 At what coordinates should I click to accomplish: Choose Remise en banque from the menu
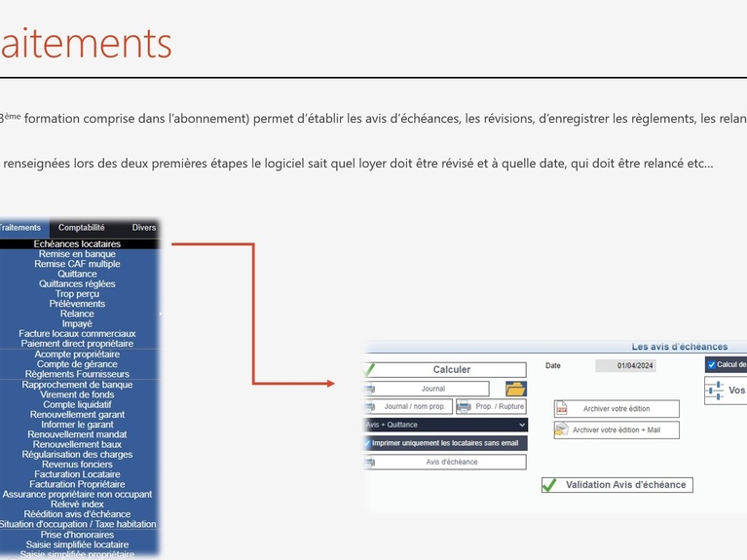[x=77, y=254]
